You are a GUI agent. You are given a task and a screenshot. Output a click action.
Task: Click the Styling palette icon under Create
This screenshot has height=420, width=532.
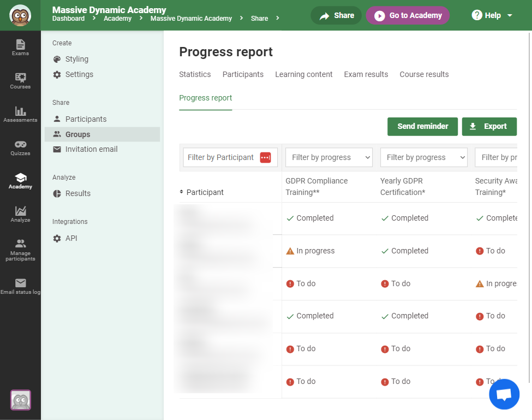click(x=57, y=59)
